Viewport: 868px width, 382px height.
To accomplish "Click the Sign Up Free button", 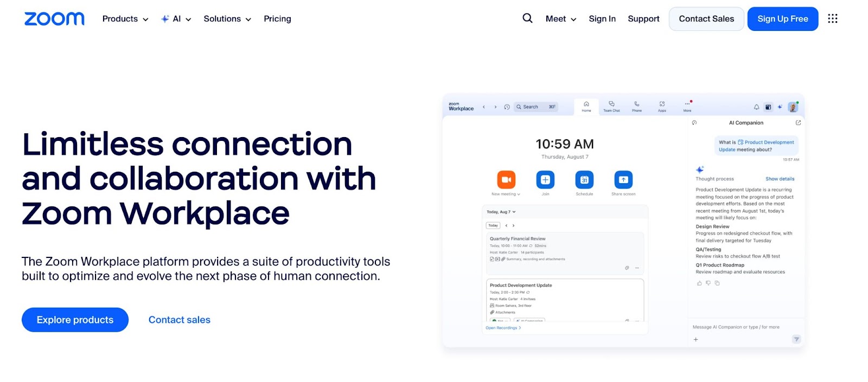I will click(783, 19).
